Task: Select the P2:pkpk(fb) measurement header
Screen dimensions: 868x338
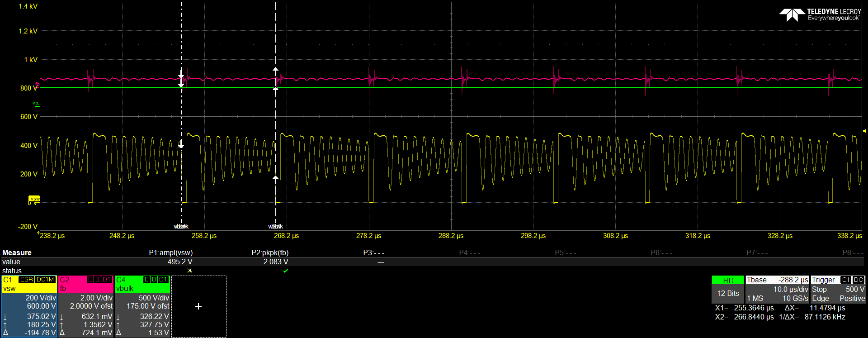Action: (x=270, y=252)
